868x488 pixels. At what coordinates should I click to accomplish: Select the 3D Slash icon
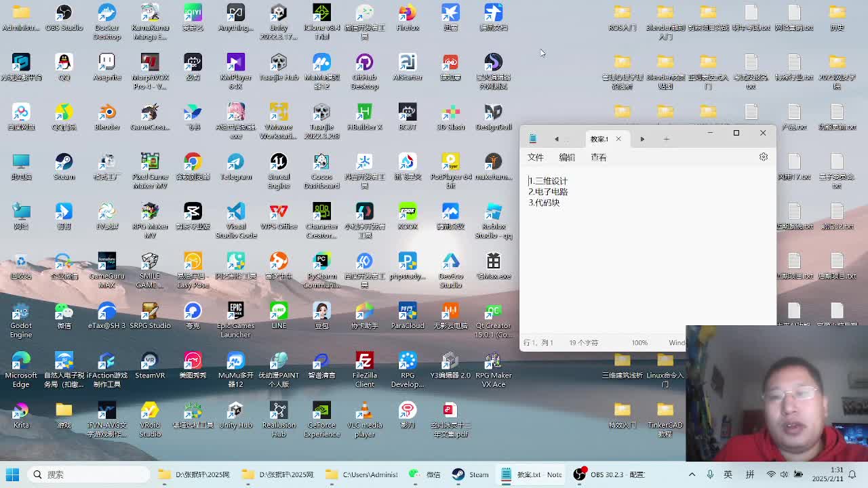pyautogui.click(x=450, y=117)
